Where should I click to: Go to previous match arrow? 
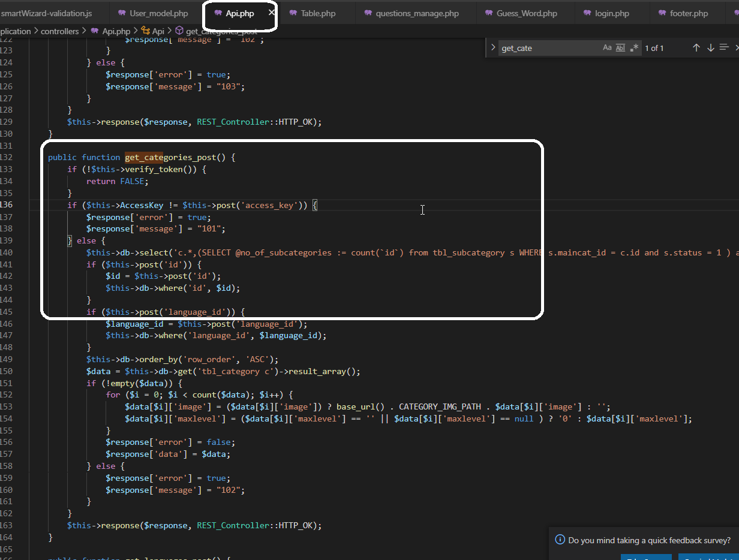point(696,48)
